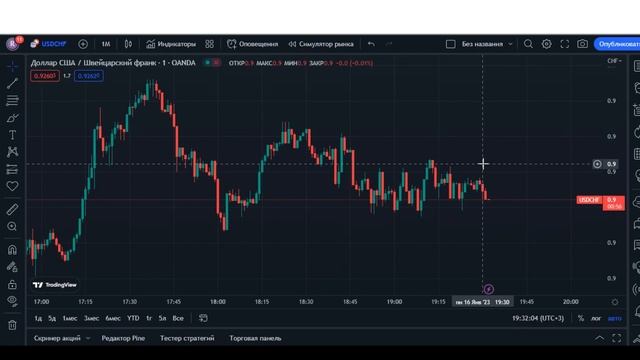Open user profile avatar menu
The image size is (640, 360).
tap(13, 44)
